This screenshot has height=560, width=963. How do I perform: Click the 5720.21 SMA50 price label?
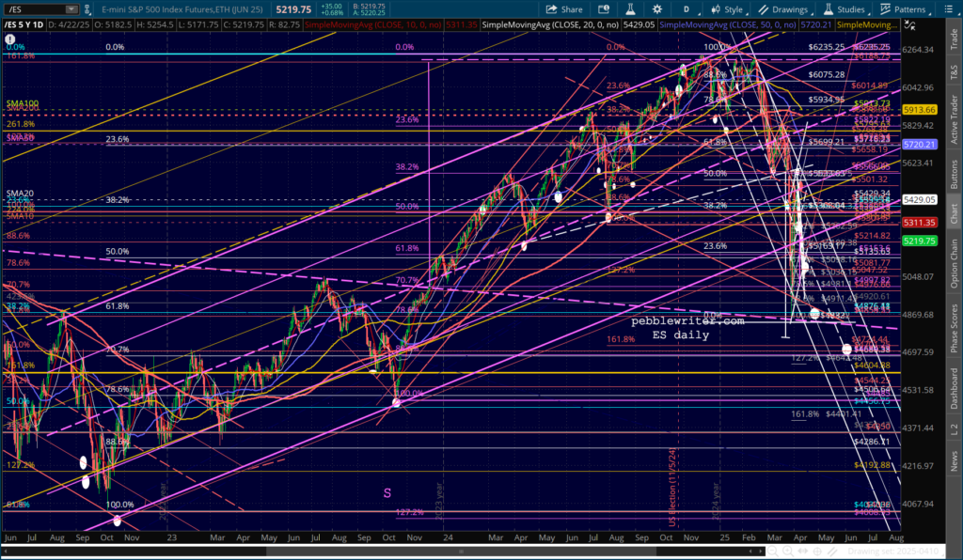920,145
